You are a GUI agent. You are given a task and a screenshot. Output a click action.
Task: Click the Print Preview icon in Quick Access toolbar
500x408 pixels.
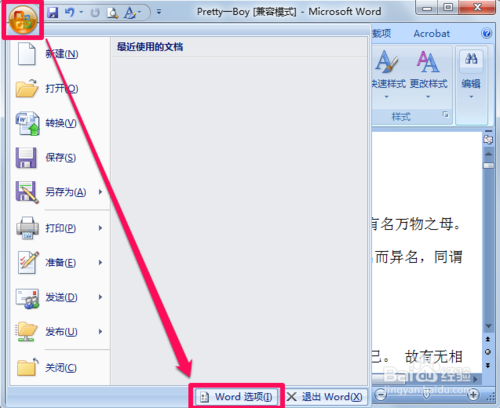[x=112, y=13]
